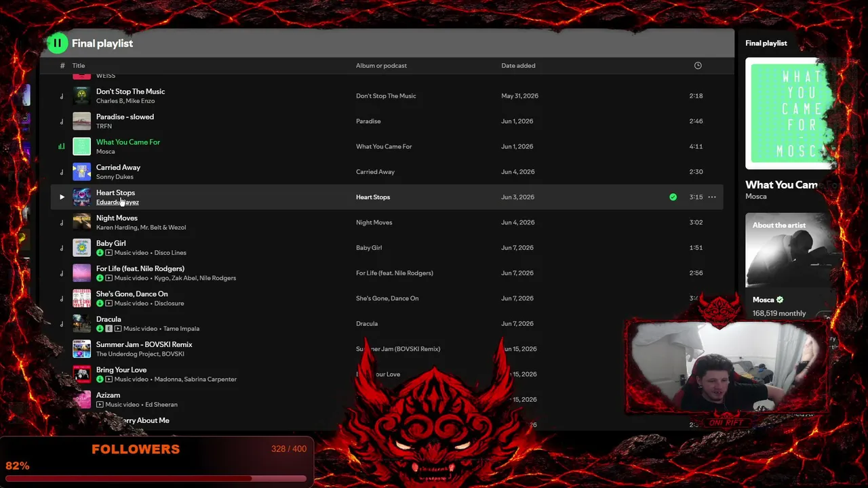Click the 4:11 track duration

tap(696, 146)
